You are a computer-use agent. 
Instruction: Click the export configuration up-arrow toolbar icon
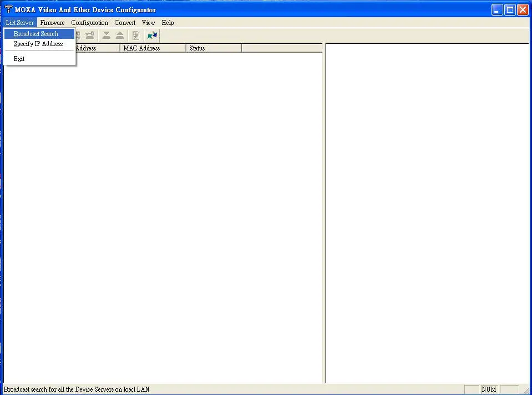point(120,35)
